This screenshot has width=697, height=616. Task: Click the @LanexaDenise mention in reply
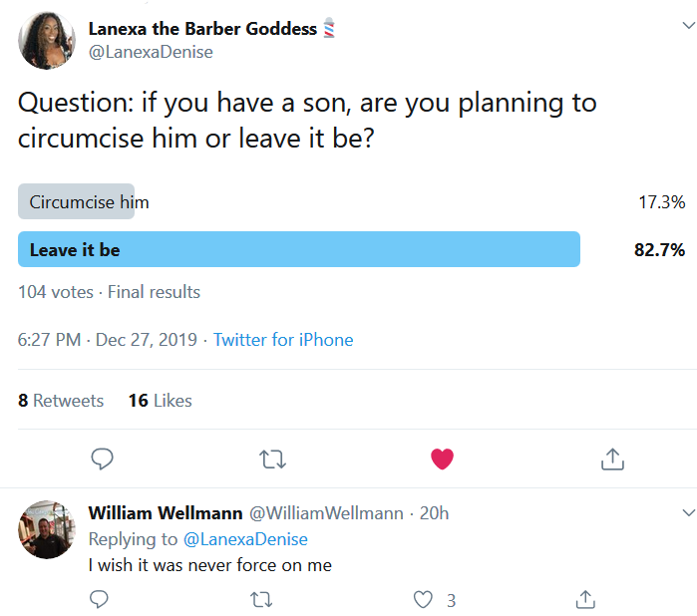point(244,539)
